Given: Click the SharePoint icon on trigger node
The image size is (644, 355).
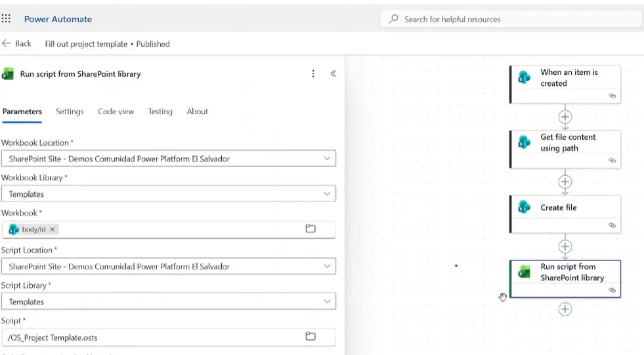Looking at the screenshot, I should point(524,77).
